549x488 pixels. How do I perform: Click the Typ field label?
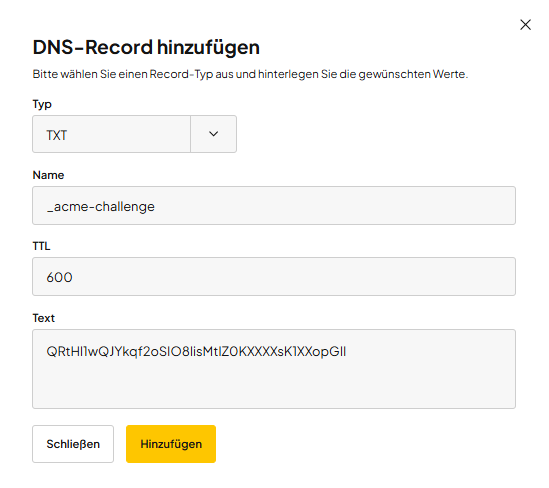tap(42, 104)
